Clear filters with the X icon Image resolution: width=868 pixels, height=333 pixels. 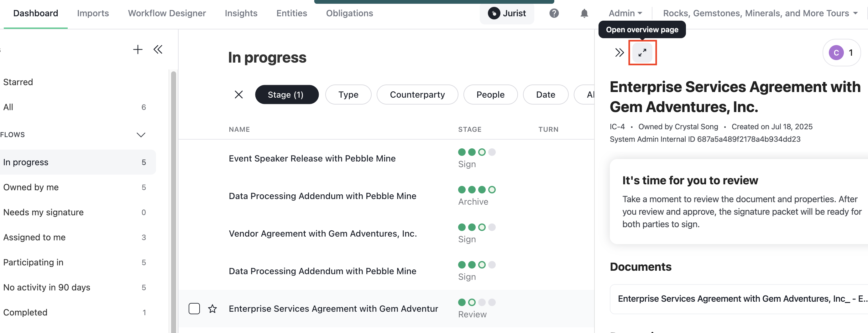pos(238,95)
